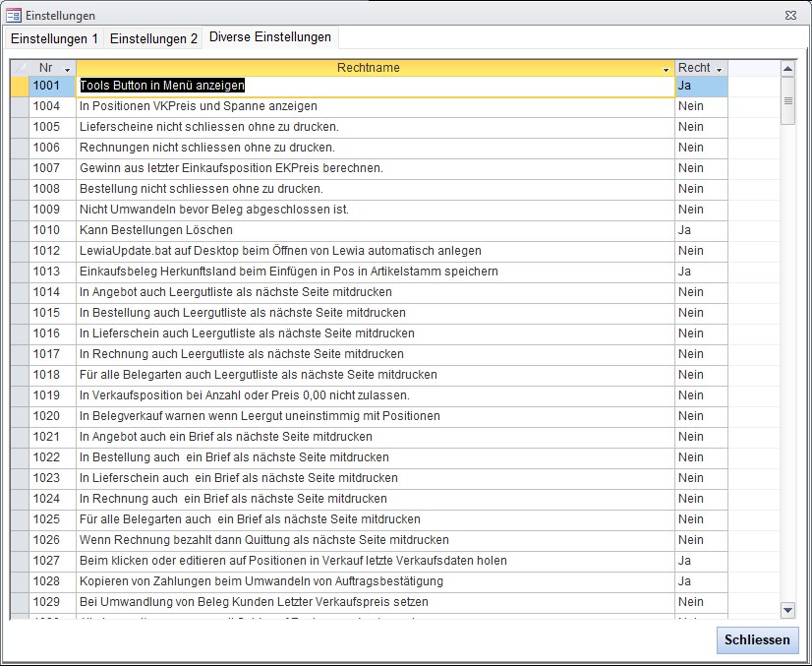
Task: Click the Recht value 'Nein' for row 1004
Action: [x=701, y=106]
